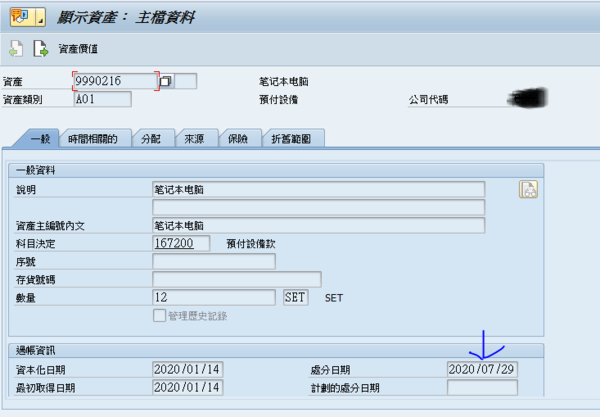This screenshot has height=417, width=600.
Task: Select the 一般 general tab
Action: click(x=39, y=139)
